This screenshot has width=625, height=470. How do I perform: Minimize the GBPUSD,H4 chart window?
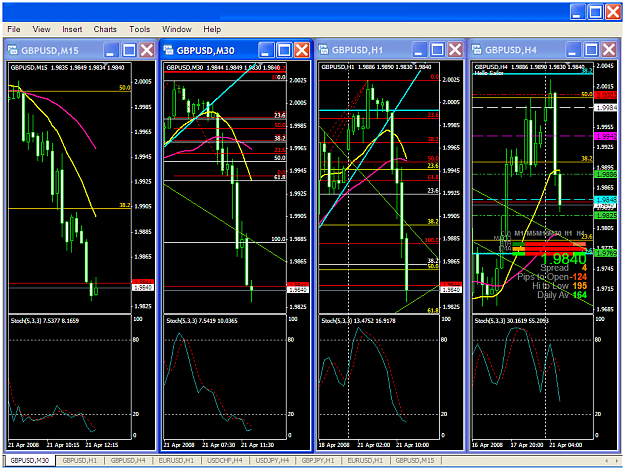click(x=572, y=50)
